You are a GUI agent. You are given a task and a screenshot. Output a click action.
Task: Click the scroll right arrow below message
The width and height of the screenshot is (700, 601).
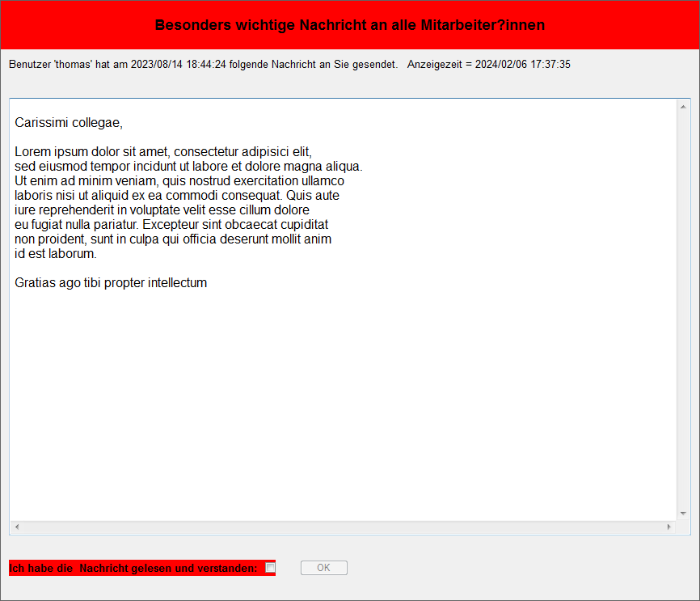point(668,527)
